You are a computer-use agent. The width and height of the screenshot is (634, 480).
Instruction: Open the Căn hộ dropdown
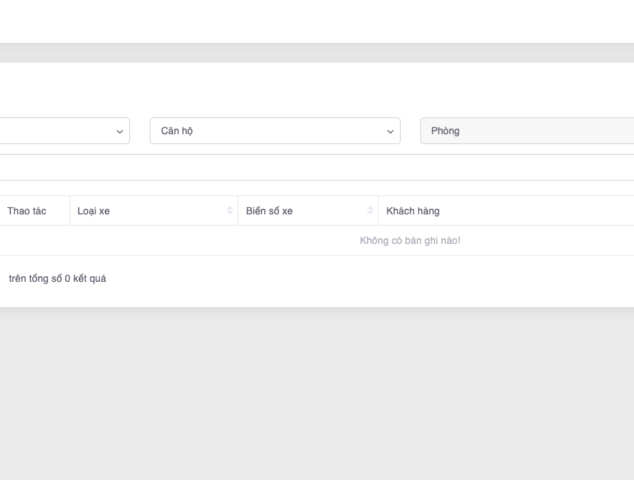[x=274, y=131]
